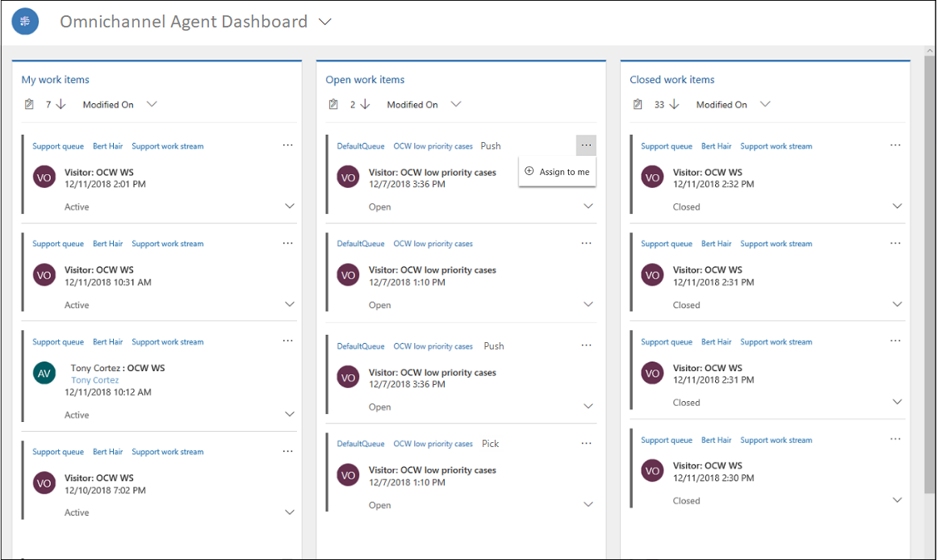Expand the Pick low priority case item

pos(588,504)
